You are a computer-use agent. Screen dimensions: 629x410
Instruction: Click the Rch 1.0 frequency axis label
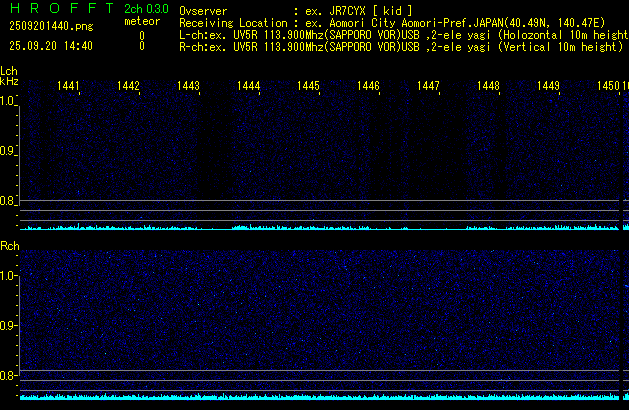pyautogui.click(x=8, y=275)
